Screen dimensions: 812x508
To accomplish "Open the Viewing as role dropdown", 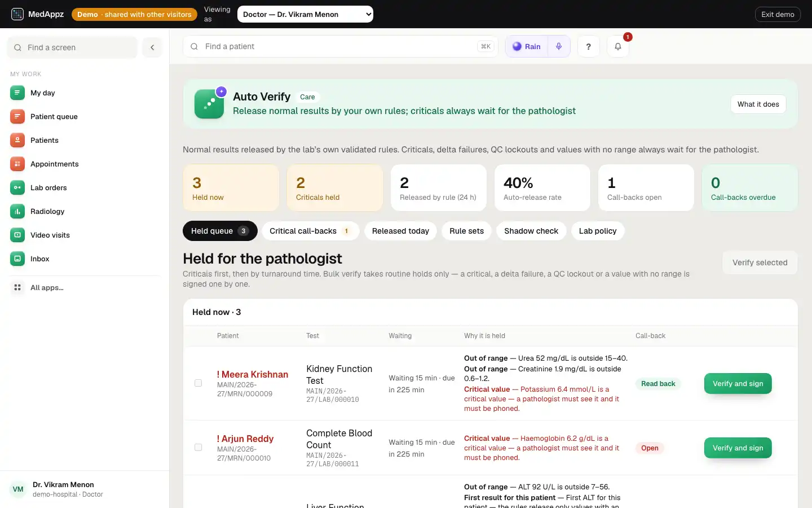I will coord(305,14).
